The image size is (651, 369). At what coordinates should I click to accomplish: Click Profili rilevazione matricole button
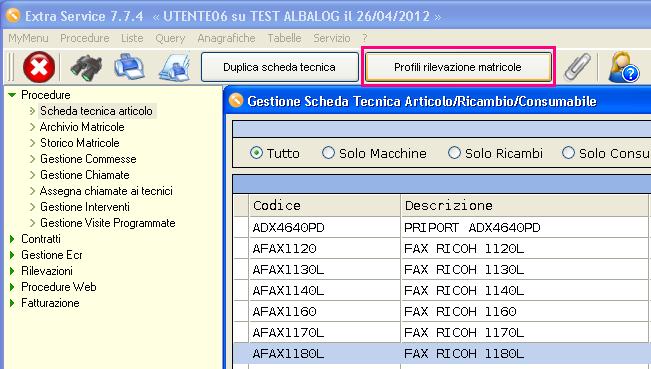tap(458, 67)
